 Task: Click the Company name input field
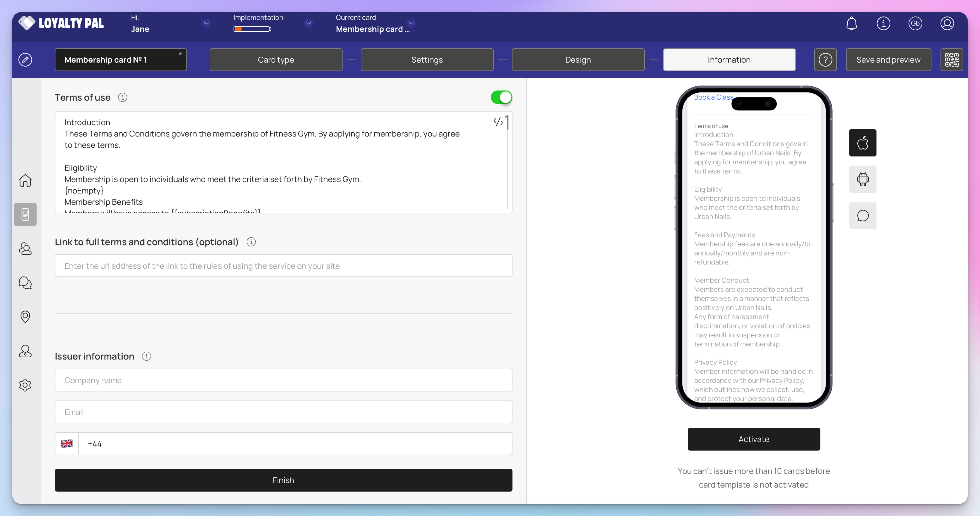[283, 380]
